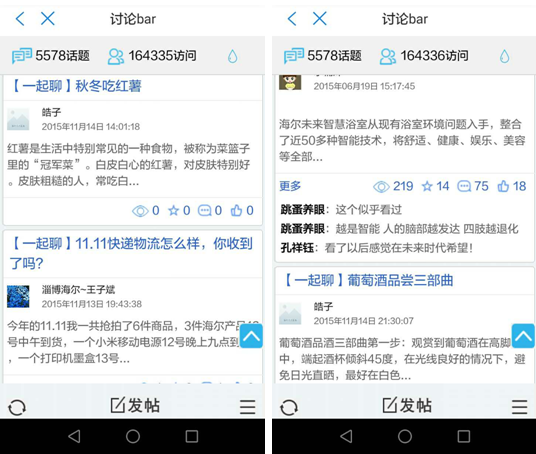This screenshot has height=454, width=536.
Task: Open the hamburger menu in right bottom bar
Action: click(x=519, y=407)
